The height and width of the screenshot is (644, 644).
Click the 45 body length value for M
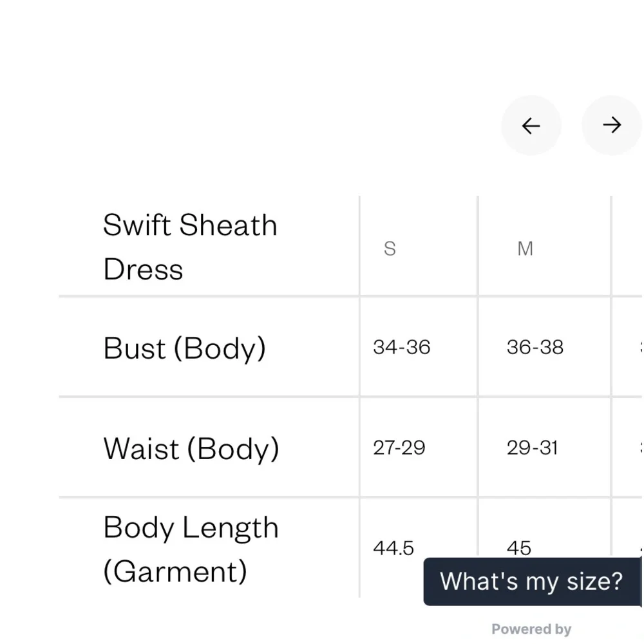point(519,548)
